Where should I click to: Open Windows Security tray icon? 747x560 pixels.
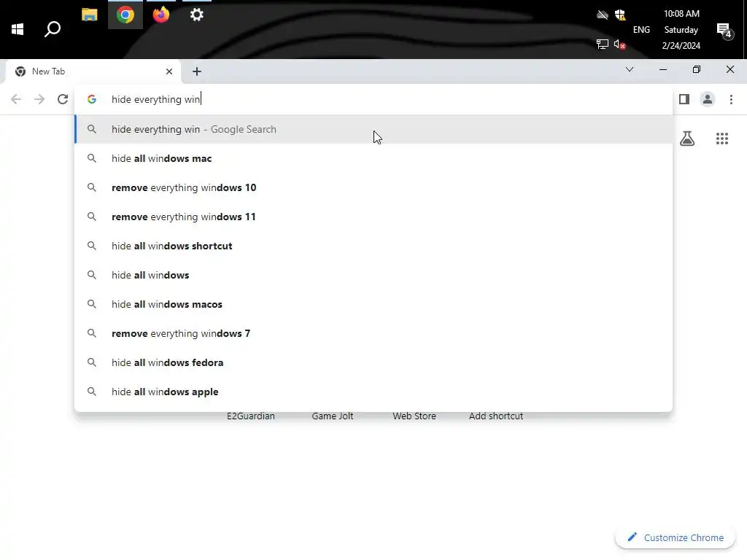point(620,15)
